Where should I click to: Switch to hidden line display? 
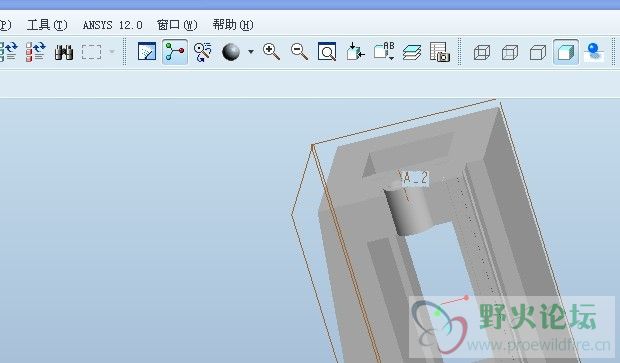coord(510,52)
